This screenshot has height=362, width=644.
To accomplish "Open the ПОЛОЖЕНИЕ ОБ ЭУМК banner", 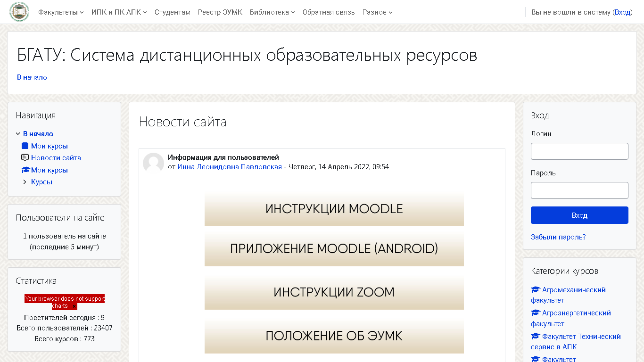I will 334,336.
